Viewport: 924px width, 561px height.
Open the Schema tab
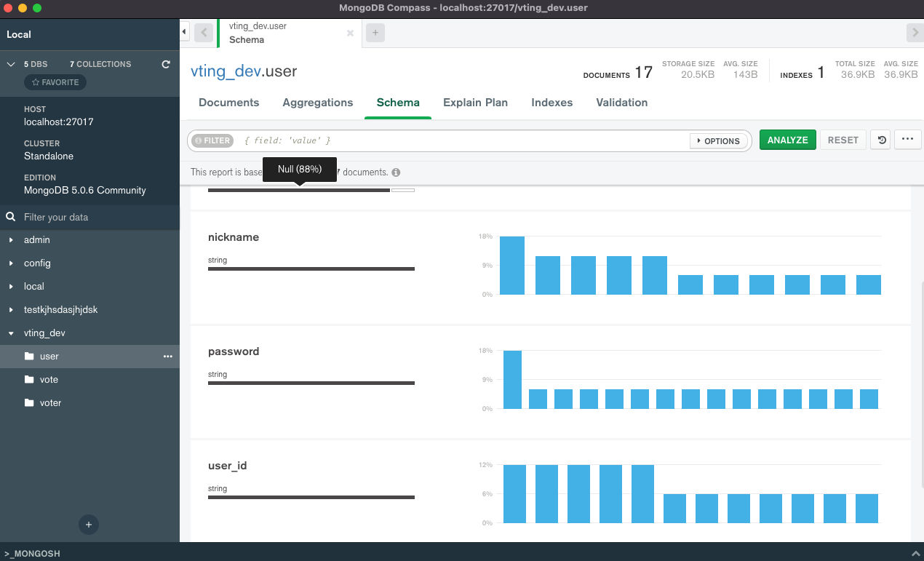coord(398,103)
